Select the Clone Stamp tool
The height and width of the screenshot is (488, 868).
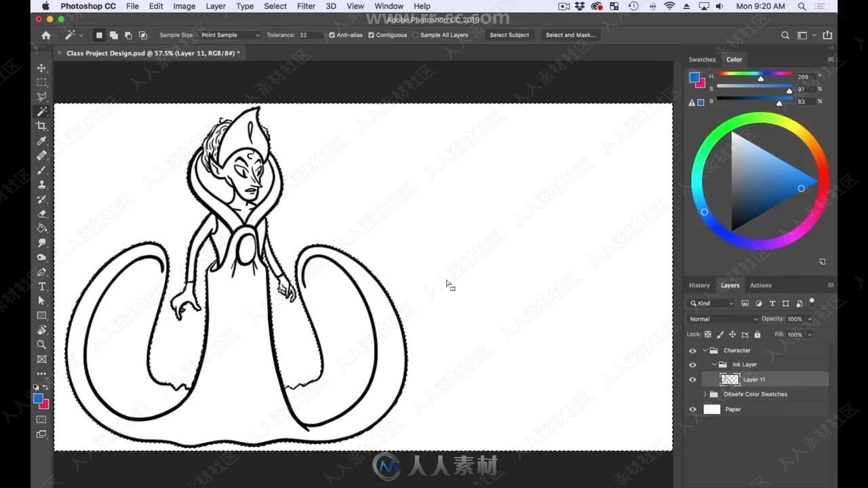click(41, 184)
